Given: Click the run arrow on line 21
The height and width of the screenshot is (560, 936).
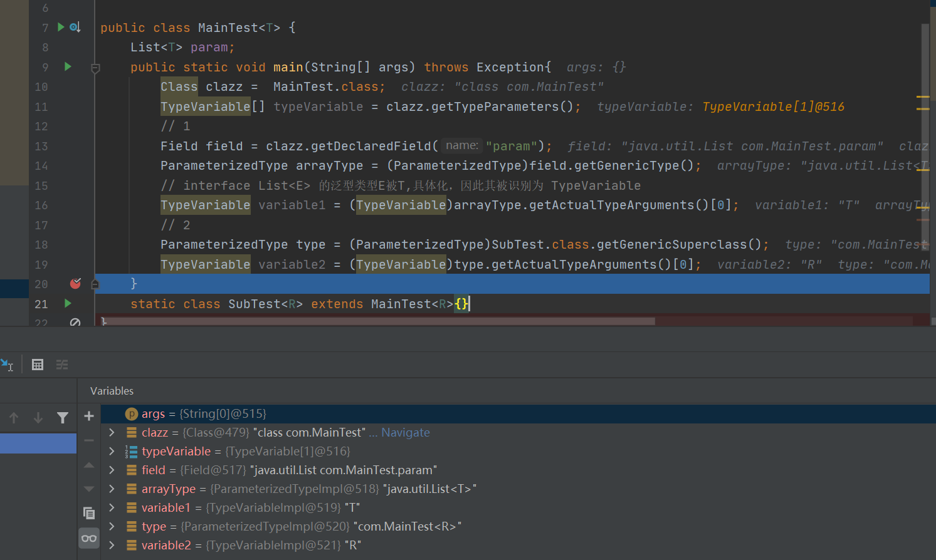Looking at the screenshot, I should click(x=68, y=303).
